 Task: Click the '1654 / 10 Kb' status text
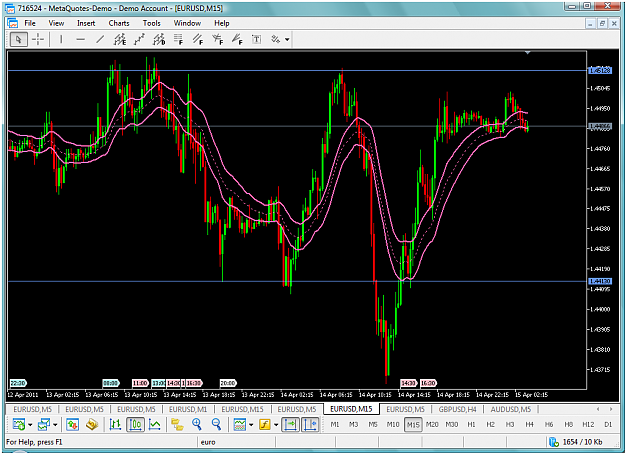582,442
